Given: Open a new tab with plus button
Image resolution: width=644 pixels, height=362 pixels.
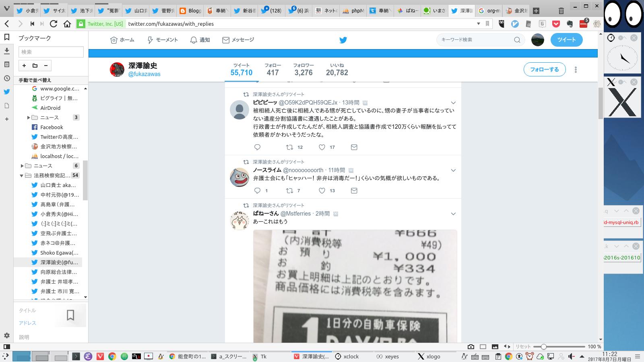Looking at the screenshot, I should click(536, 11).
